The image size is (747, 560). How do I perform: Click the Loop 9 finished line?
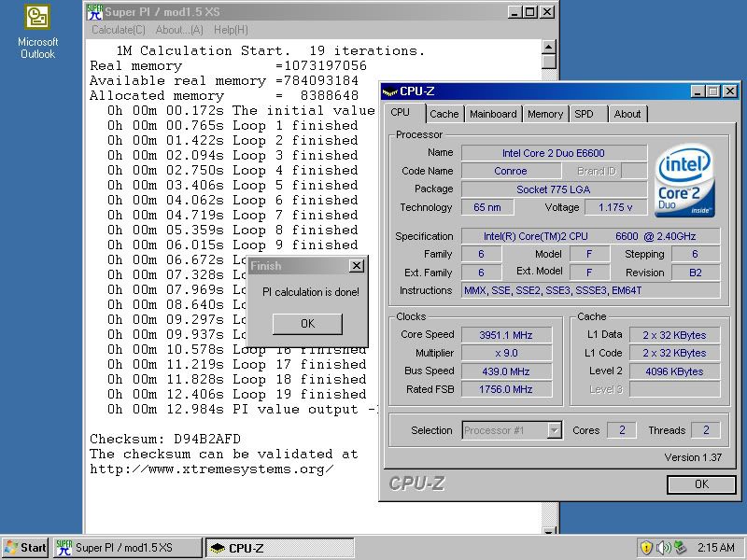click(x=233, y=245)
